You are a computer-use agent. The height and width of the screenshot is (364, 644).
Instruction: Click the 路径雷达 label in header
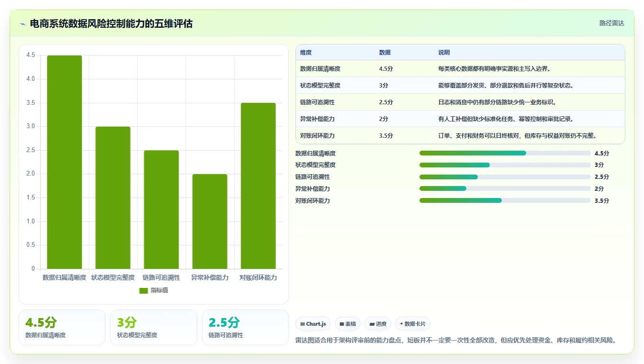[x=612, y=23]
